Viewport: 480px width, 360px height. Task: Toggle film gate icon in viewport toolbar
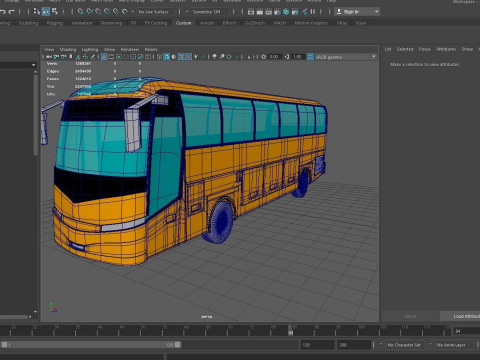[111, 57]
